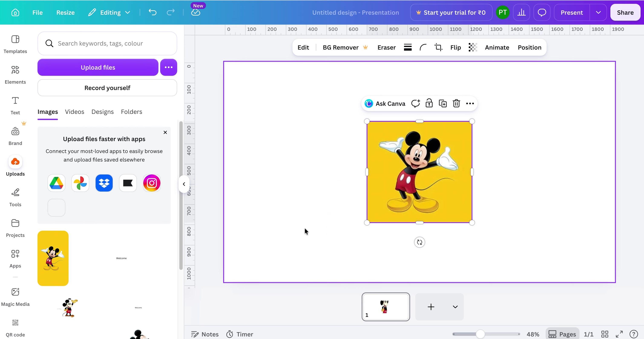The height and width of the screenshot is (339, 644).
Task: Open the Projects sidebar panel
Action: [x=15, y=228]
